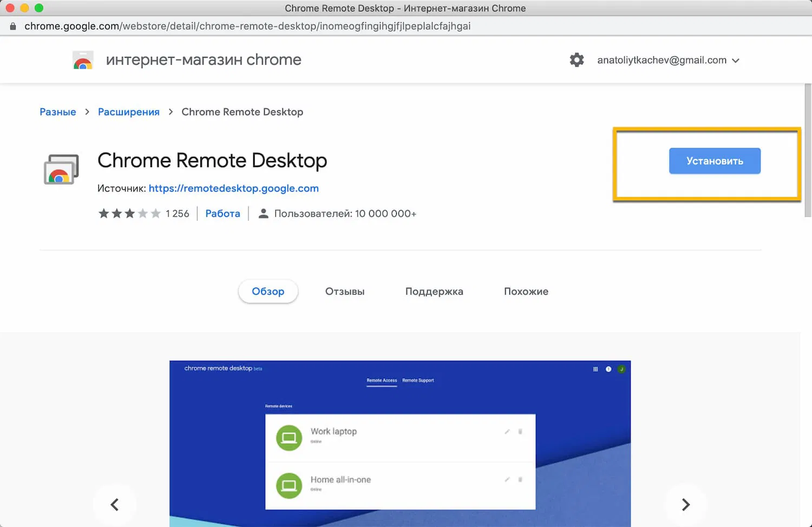Switch to the Похожие tab
The height and width of the screenshot is (527, 812).
tap(526, 291)
